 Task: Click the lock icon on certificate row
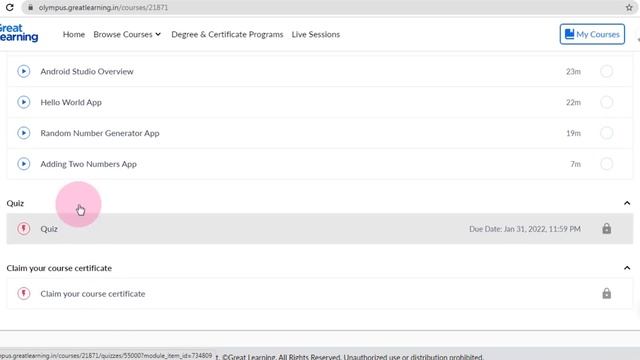(x=607, y=293)
